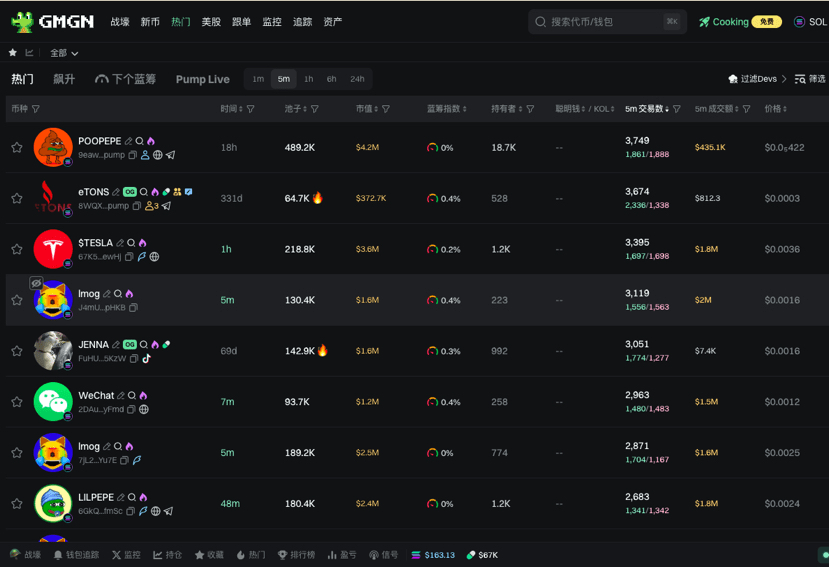Screen dimensions: 829x567
Task: Copy POOPEPE contract address icon
Action: click(133, 155)
